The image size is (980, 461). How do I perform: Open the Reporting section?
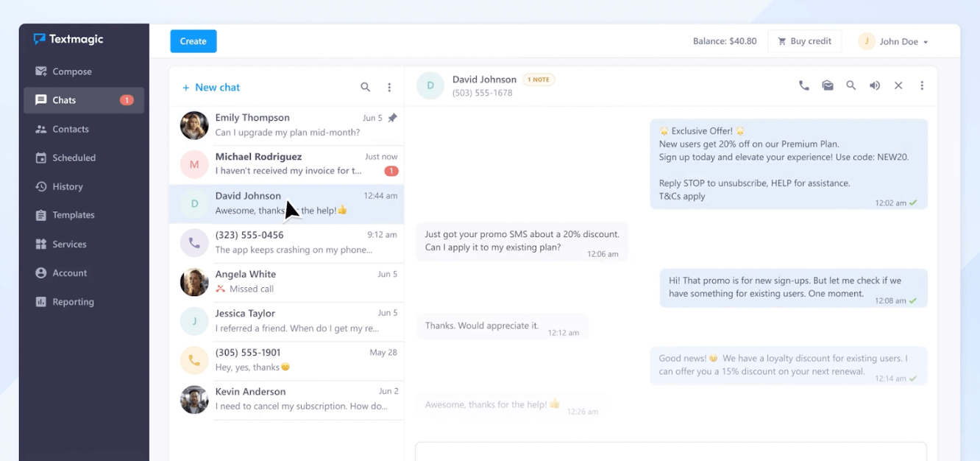tap(73, 302)
